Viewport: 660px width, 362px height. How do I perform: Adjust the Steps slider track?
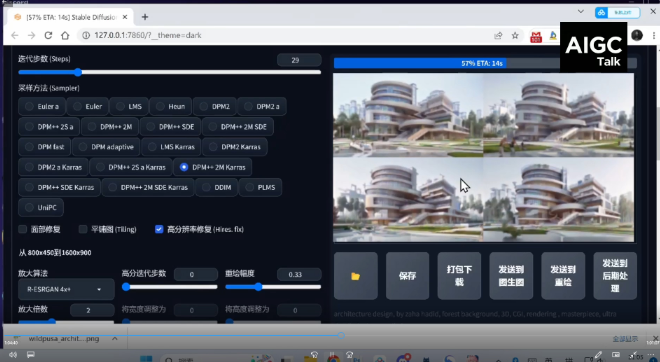(170, 72)
